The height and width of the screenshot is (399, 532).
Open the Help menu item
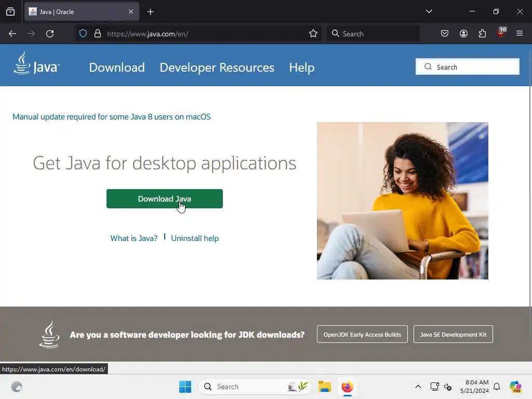[x=302, y=68]
